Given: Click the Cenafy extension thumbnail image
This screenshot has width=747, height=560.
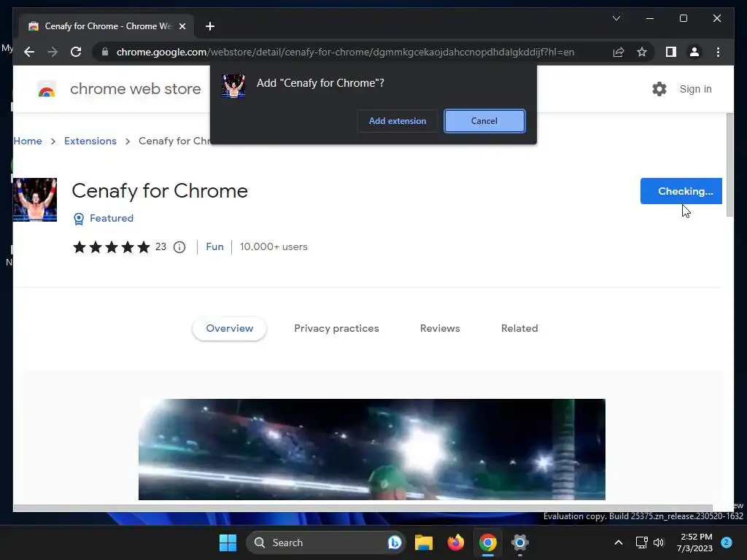Looking at the screenshot, I should click(x=35, y=200).
